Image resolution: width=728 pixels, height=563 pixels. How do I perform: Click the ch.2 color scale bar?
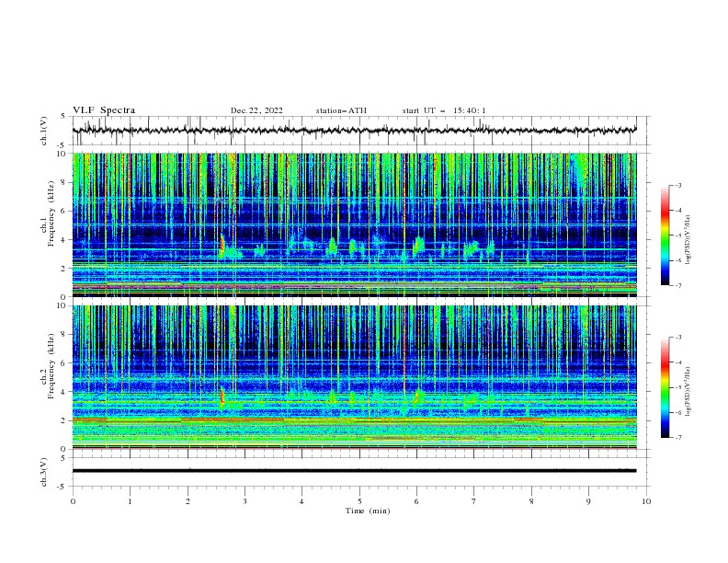click(665, 387)
